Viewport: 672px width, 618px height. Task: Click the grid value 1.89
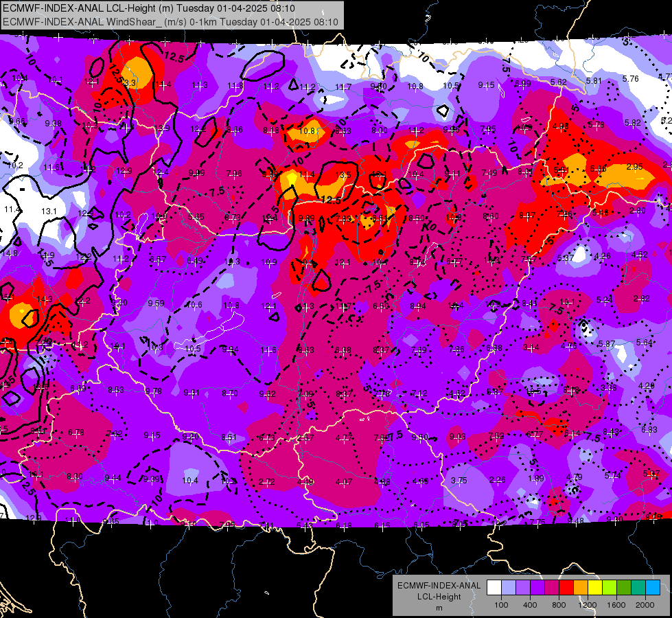535,478
